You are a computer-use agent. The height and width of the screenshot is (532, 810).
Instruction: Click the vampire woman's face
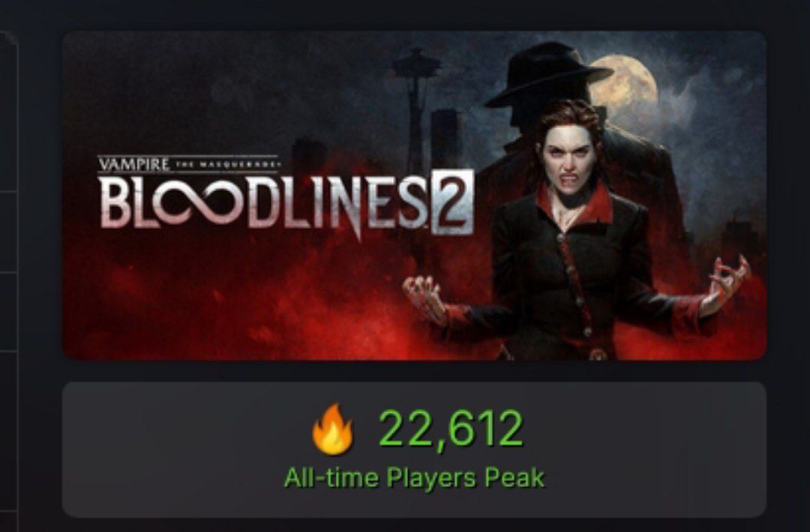pyautogui.click(x=567, y=157)
